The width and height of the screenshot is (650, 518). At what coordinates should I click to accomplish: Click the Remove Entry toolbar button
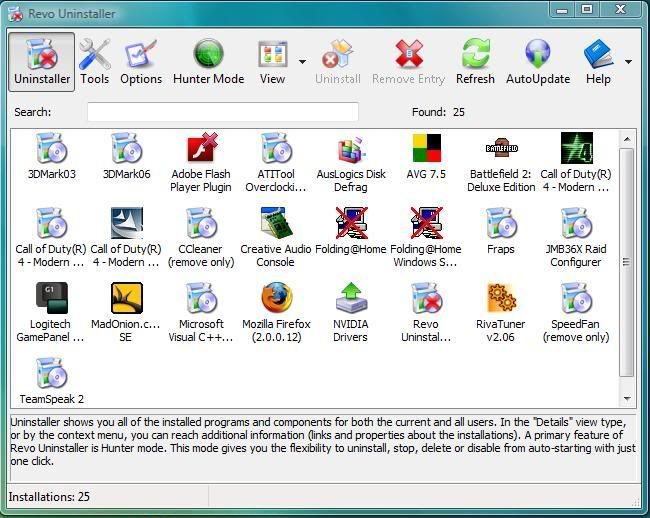point(408,62)
